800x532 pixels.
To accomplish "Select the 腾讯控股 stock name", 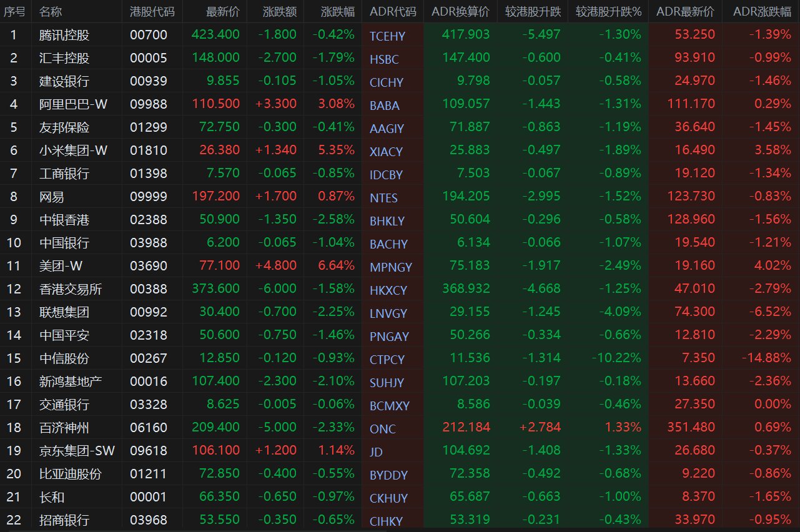I will (x=64, y=35).
